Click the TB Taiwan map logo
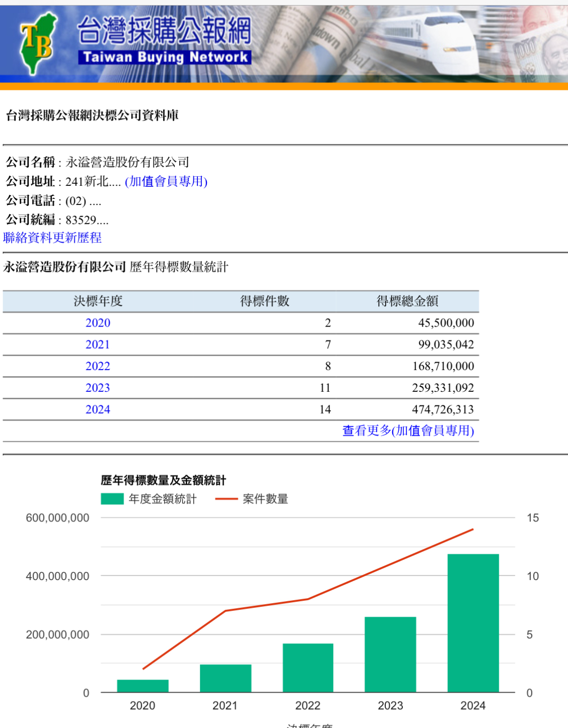 [37, 43]
